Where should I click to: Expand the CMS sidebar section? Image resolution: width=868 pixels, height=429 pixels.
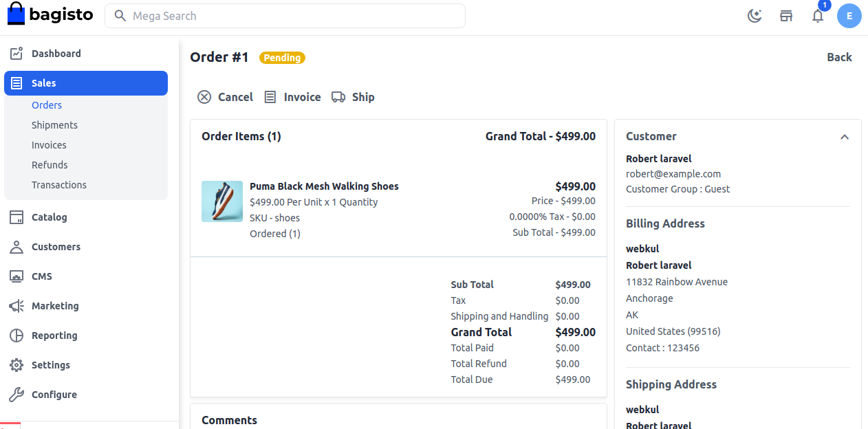16,276
